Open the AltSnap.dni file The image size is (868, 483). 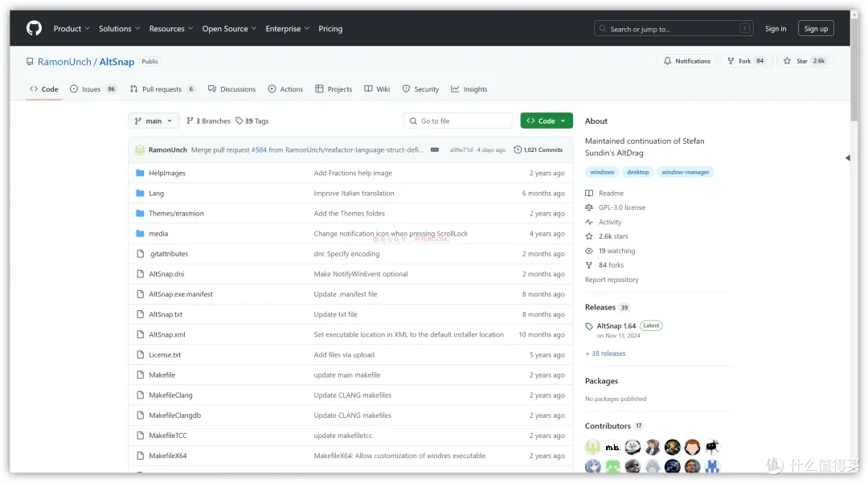tap(166, 274)
